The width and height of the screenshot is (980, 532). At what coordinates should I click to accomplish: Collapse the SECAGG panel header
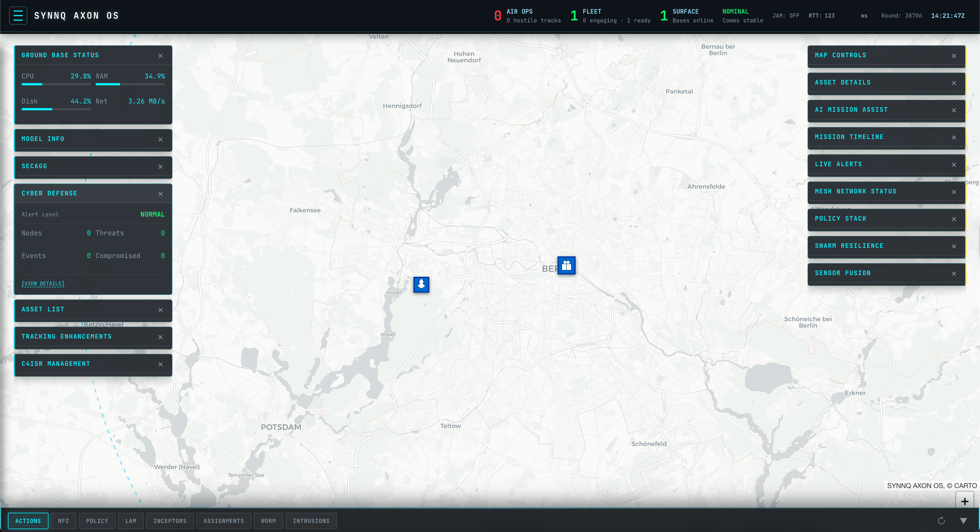(x=34, y=166)
